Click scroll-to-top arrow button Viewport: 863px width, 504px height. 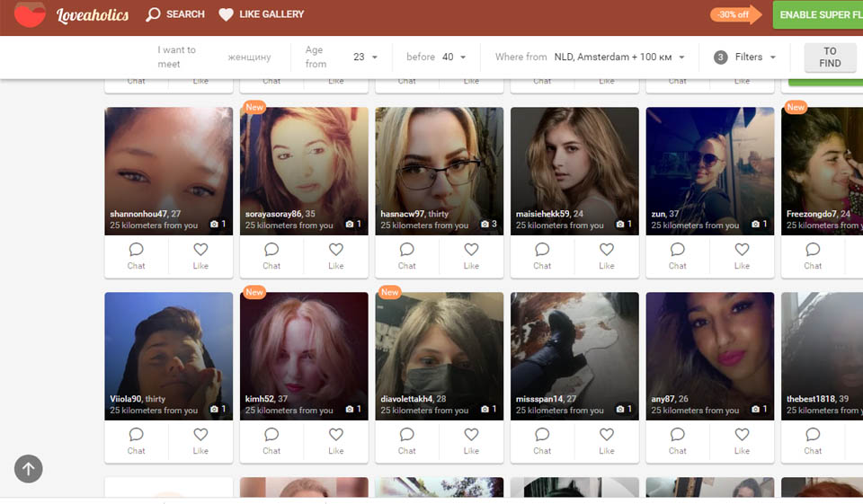28,468
